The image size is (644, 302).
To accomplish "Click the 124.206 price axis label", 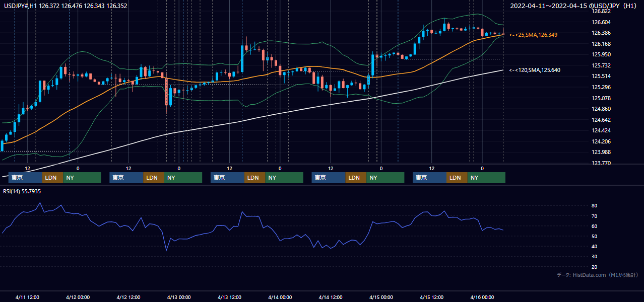I will coord(601,141).
